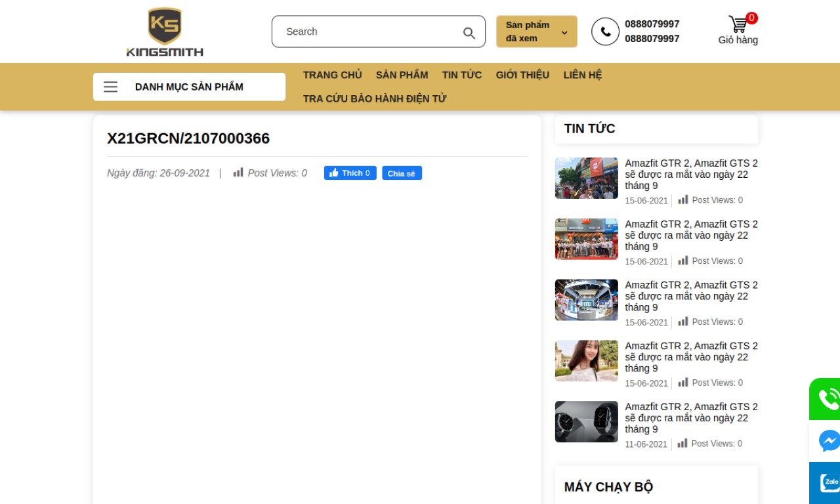This screenshot has height=504, width=840.
Task: Click the search magnifier icon
Action: coord(469,31)
